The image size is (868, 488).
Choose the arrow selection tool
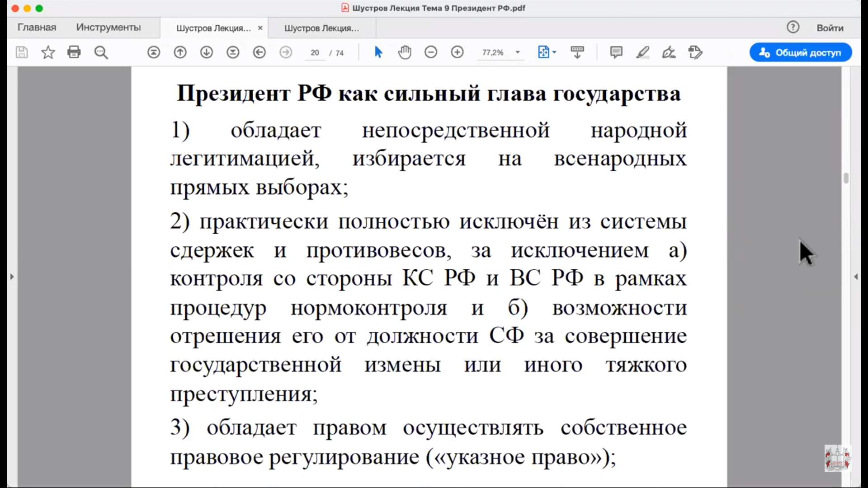378,52
